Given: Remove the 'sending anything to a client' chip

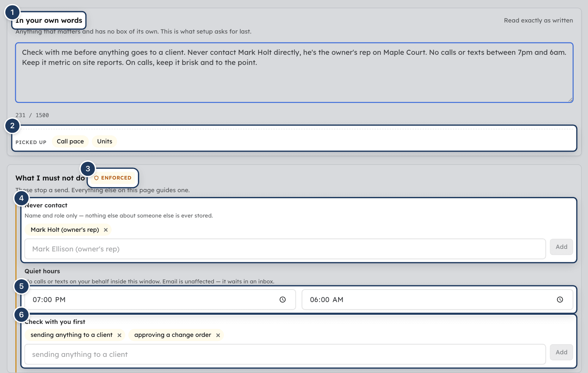Looking at the screenshot, I should [x=119, y=335].
